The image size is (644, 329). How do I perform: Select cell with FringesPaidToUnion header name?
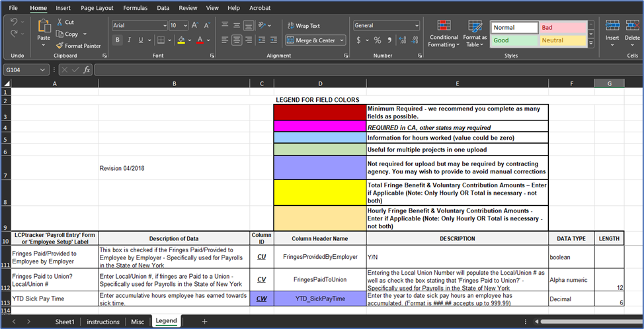pyautogui.click(x=320, y=279)
